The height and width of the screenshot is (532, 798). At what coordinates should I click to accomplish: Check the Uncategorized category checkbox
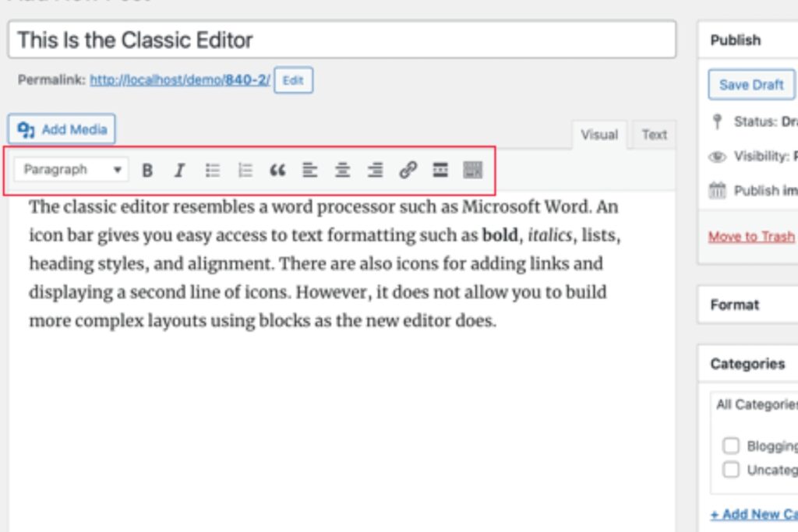731,470
